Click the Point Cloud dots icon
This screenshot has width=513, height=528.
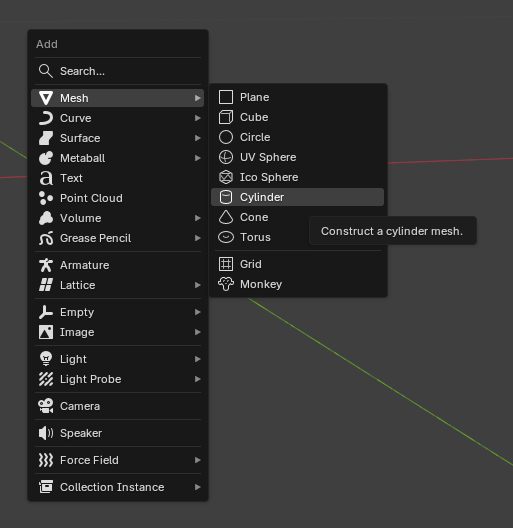46,198
